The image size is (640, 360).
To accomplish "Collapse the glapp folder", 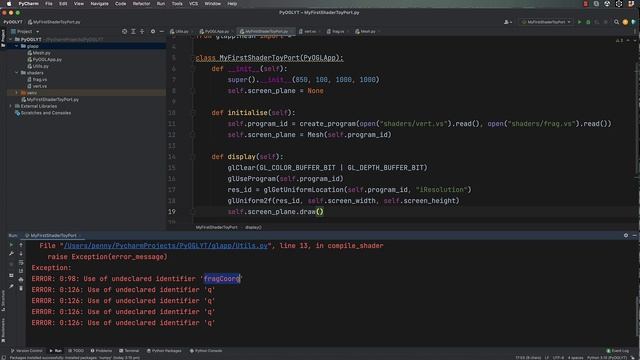I will [x=17, y=47].
